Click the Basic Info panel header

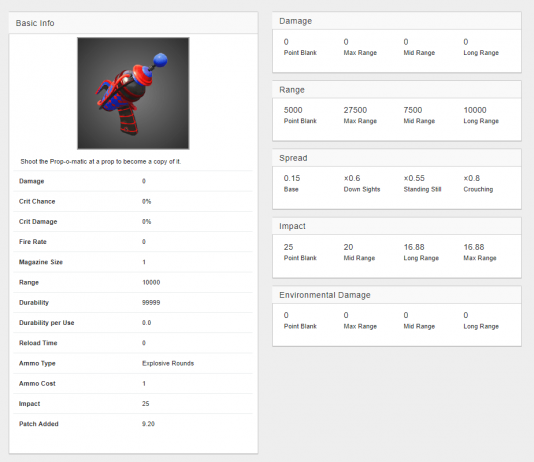[133, 23]
